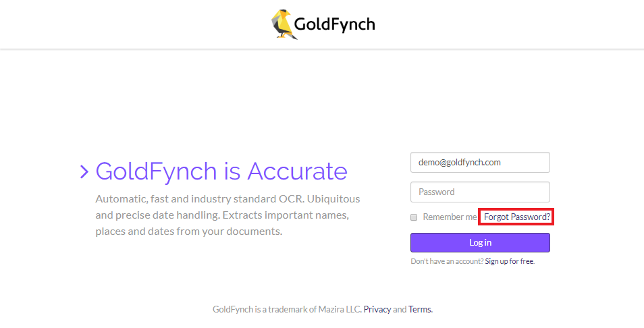
Task: Click the 'GoldFynch is Accurate' heading
Action: coord(221,171)
